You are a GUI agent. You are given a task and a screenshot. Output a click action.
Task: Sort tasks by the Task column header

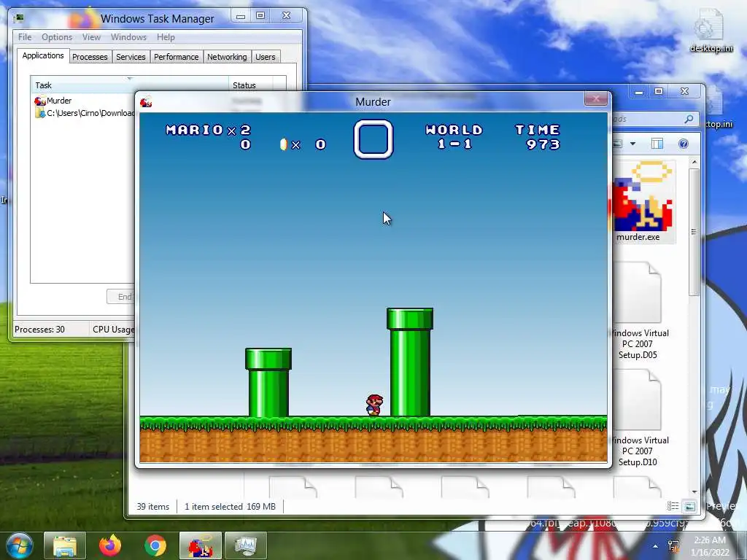point(130,85)
